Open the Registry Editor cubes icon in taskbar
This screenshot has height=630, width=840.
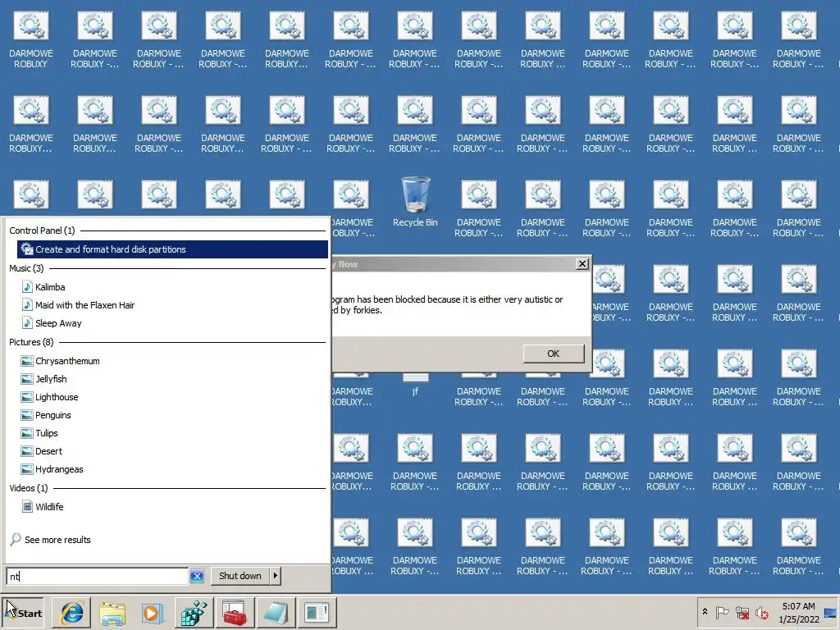coord(194,613)
